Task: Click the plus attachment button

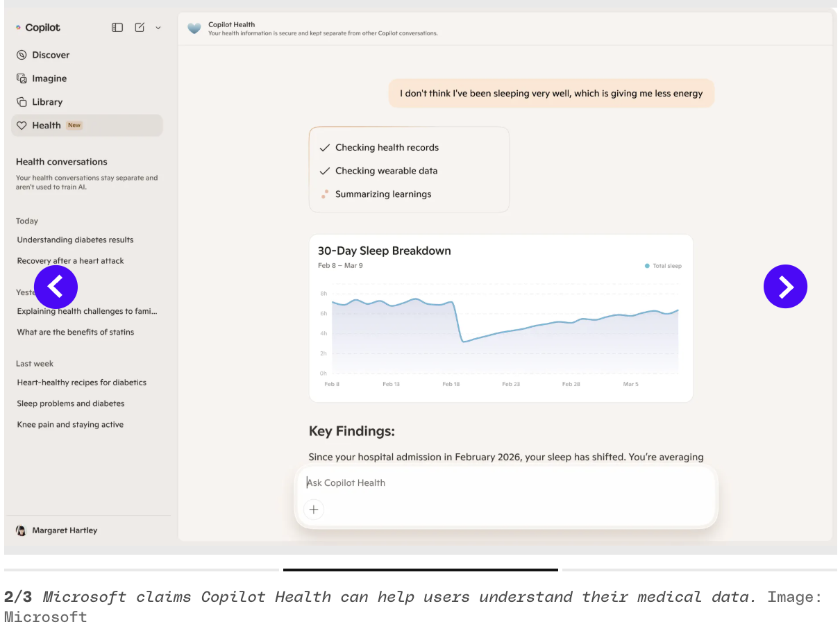Action: coord(314,510)
